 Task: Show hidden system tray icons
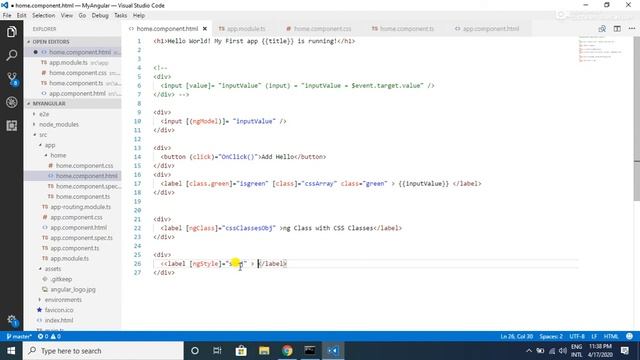(x=529, y=351)
